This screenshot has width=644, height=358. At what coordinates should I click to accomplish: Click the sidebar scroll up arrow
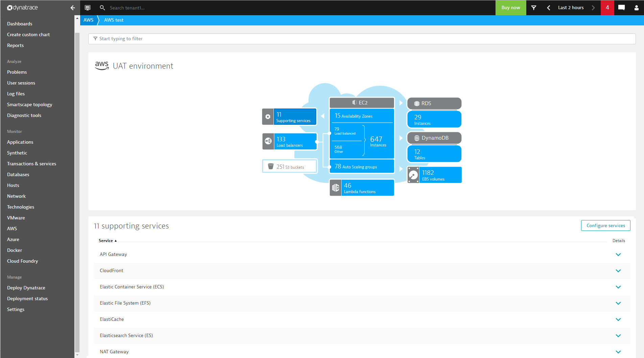tap(77, 18)
